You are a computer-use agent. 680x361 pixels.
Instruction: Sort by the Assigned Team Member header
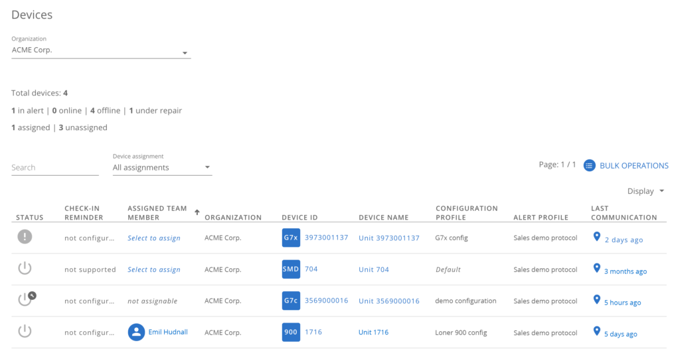157,213
